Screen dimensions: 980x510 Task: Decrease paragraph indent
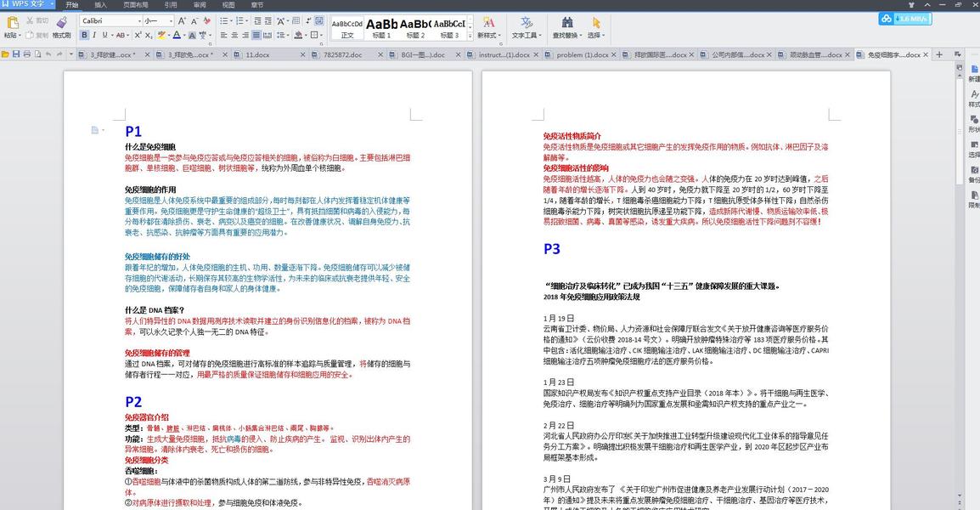click(x=257, y=20)
